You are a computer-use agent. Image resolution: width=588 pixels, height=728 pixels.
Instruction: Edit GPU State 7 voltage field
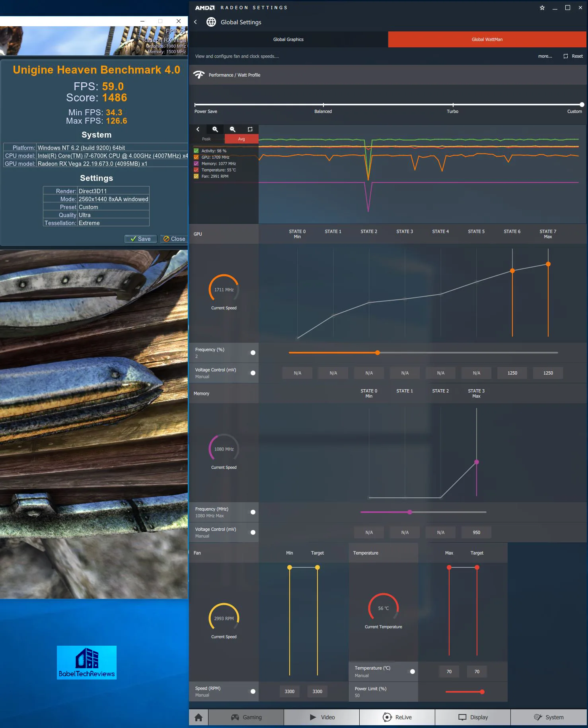tap(548, 373)
